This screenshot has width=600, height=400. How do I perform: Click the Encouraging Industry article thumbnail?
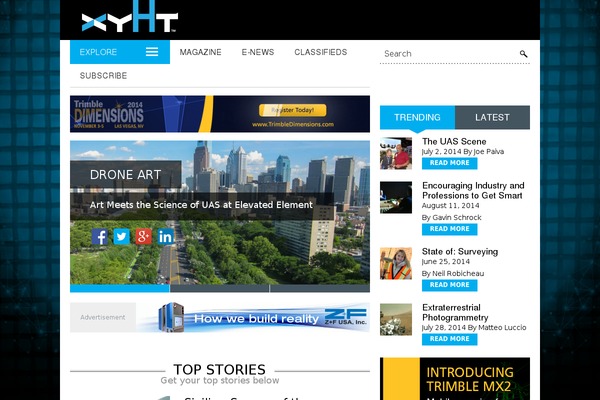396,198
